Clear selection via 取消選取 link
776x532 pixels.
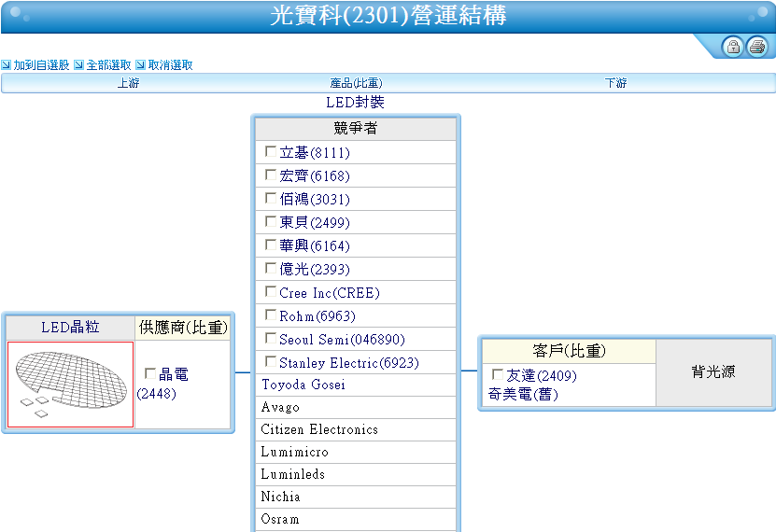[x=171, y=64]
